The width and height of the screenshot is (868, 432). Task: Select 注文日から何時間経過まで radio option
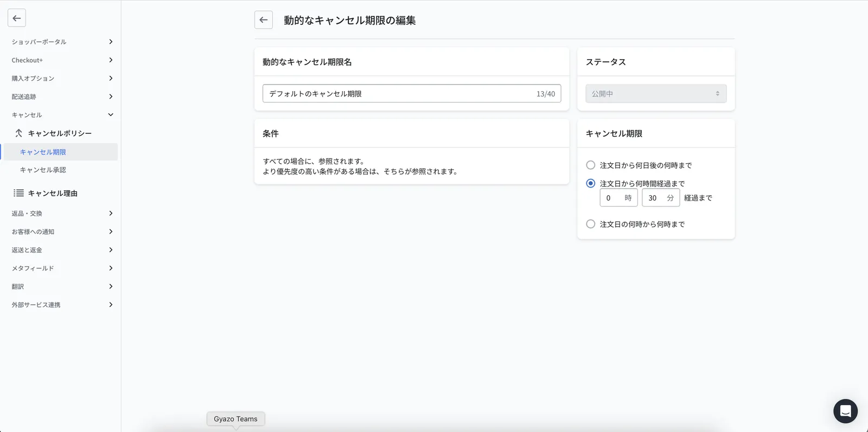coord(591,184)
